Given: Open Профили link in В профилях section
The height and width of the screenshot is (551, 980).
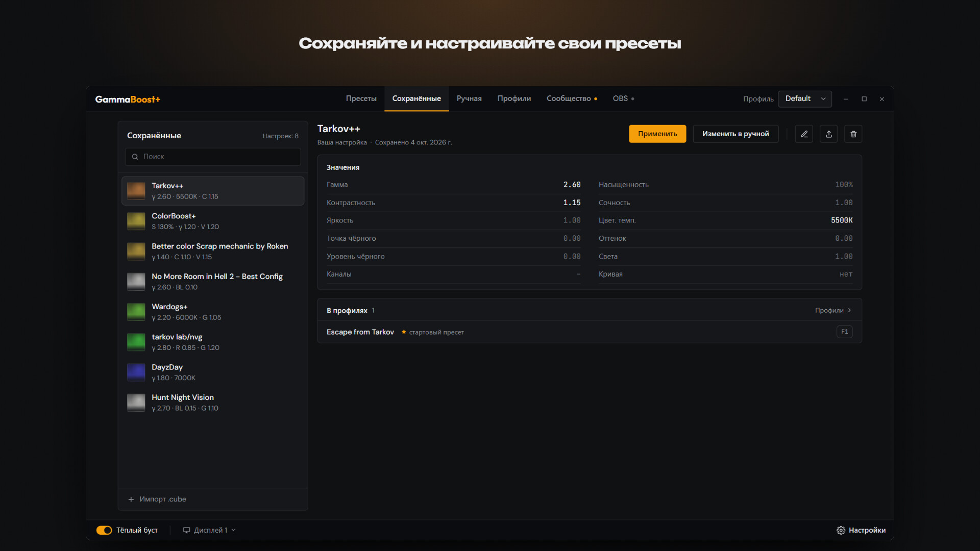Looking at the screenshot, I should pos(833,311).
